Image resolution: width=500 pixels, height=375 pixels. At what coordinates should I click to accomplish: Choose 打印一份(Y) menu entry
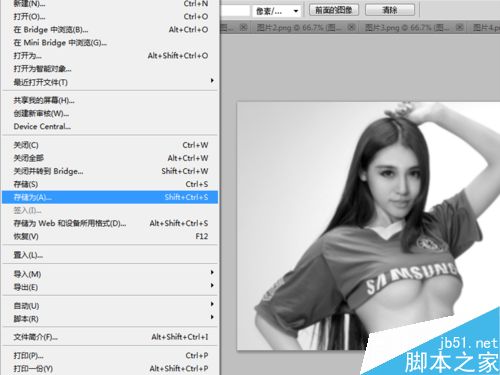[x=110, y=368]
